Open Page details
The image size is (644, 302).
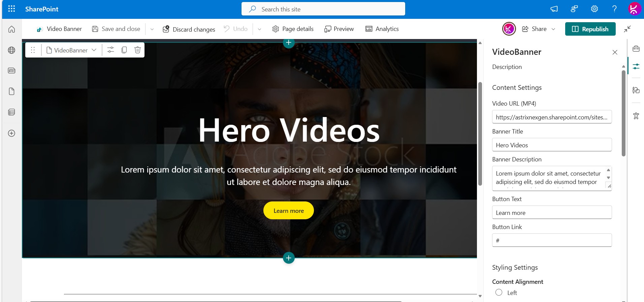coord(293,29)
